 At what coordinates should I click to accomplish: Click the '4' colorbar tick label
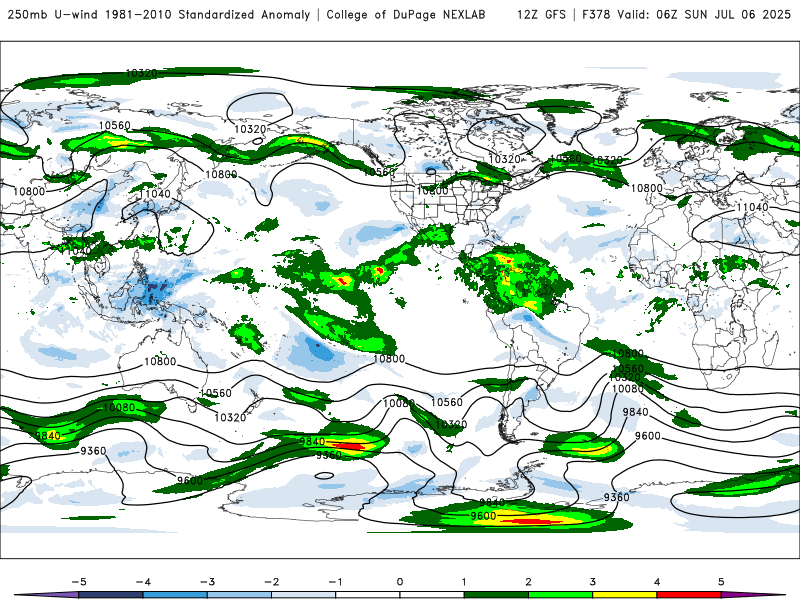pyautogui.click(x=657, y=582)
